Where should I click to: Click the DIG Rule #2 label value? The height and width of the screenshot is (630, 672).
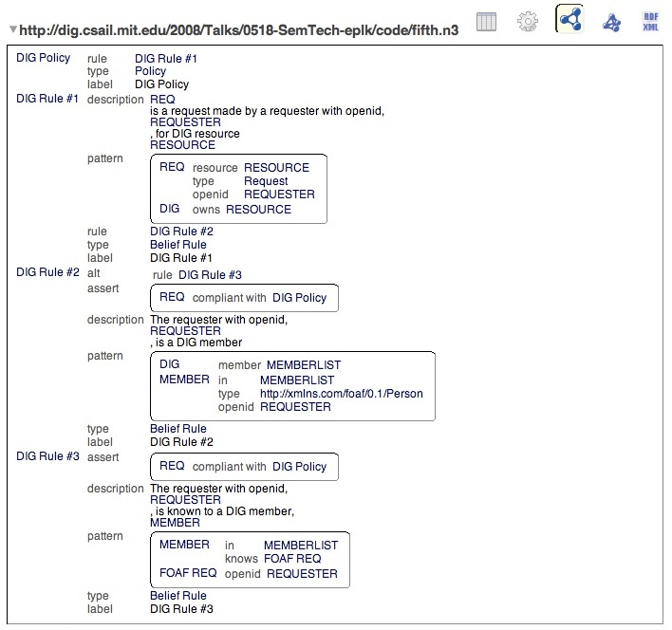tap(181, 442)
